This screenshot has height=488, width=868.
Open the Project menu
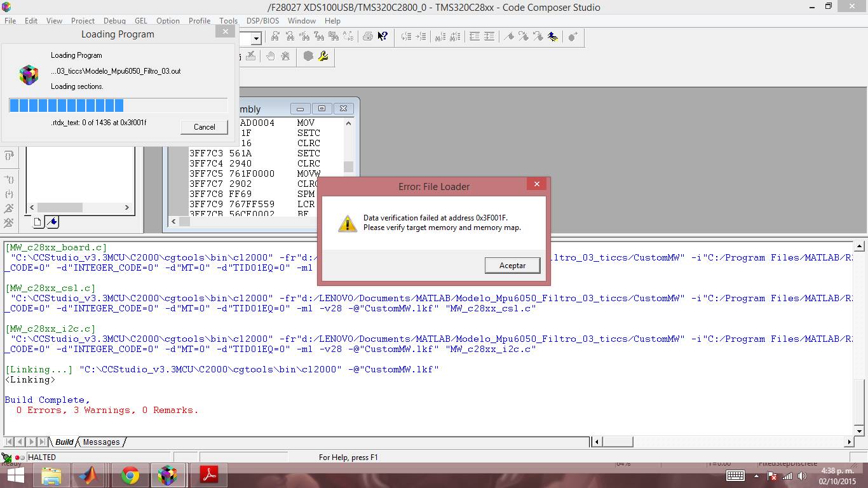pos(83,20)
